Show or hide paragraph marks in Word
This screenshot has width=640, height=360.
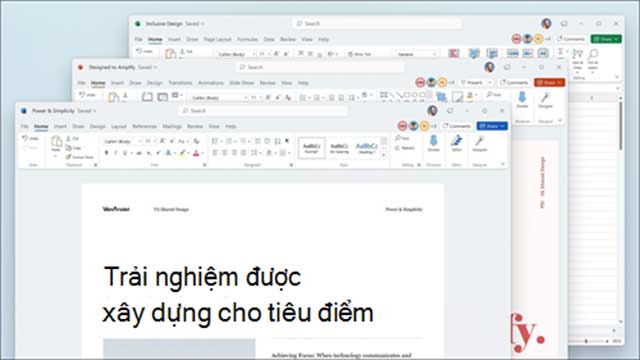pos(287,141)
